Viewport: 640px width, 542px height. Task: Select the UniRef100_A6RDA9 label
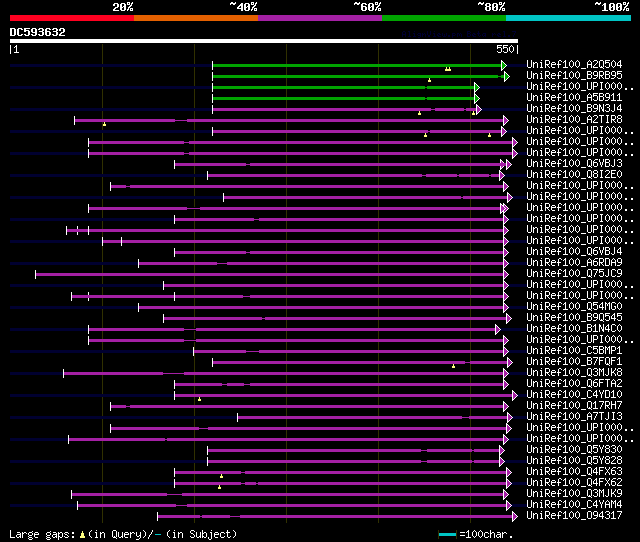574,262
